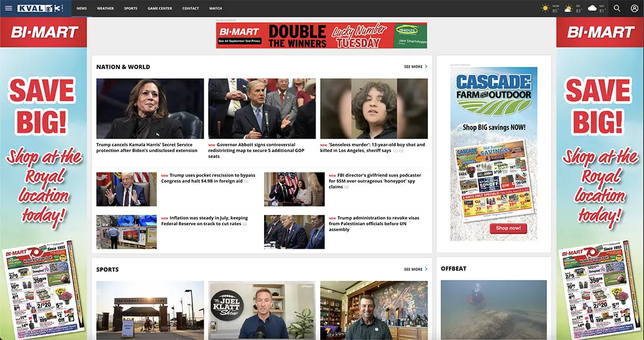Screen dimensions: 644x340
Task: Open the Kamala Harris photo thumbnail
Action: (150, 108)
